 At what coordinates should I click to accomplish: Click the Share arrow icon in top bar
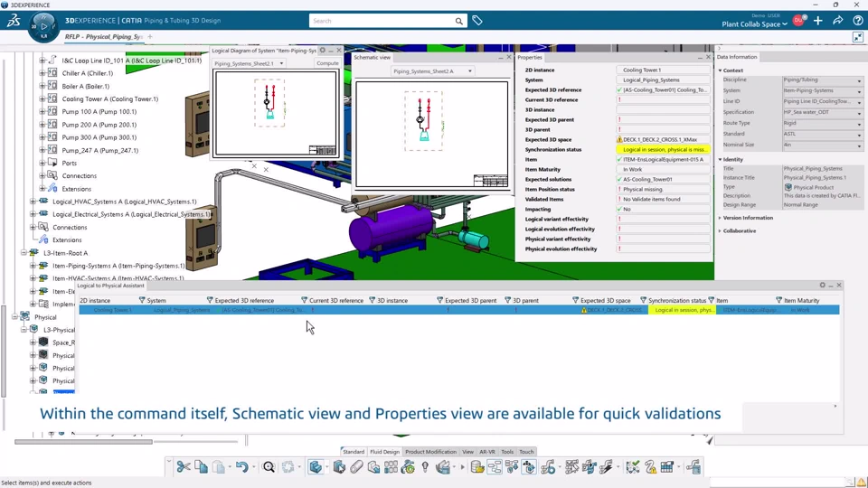837,21
